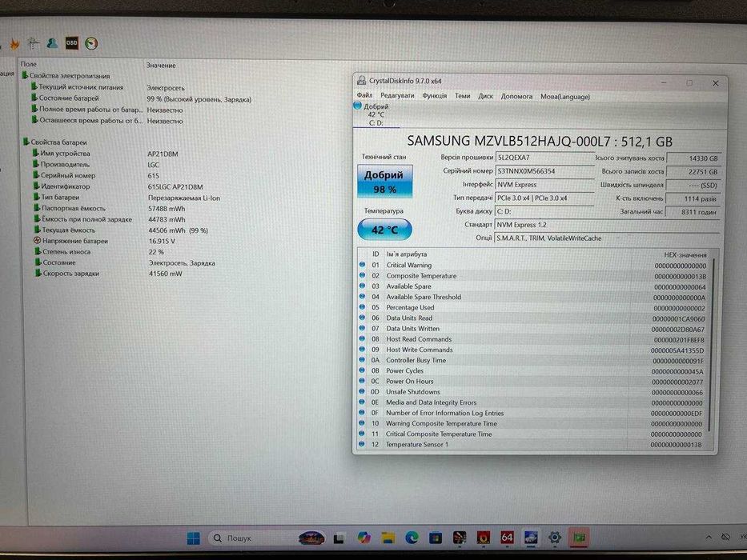This screenshot has width=747, height=560.
Task: Close the CrystalDiskInfo window
Action: (715, 83)
